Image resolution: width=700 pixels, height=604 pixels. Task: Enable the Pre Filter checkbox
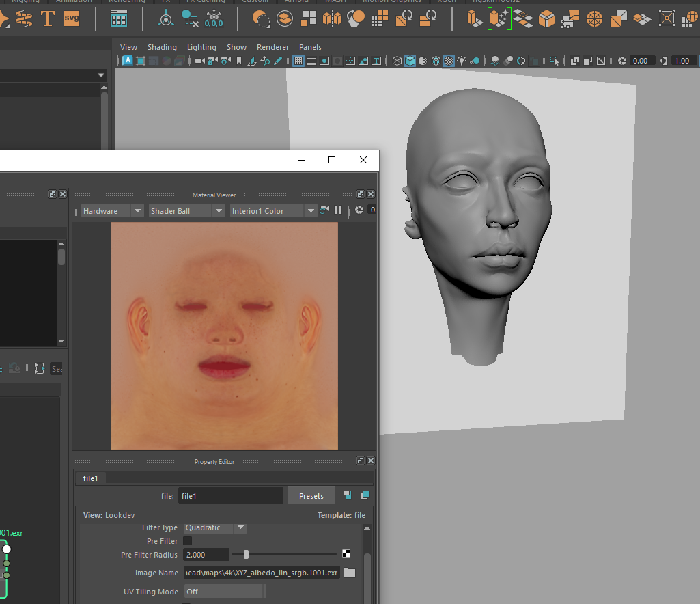(x=188, y=541)
